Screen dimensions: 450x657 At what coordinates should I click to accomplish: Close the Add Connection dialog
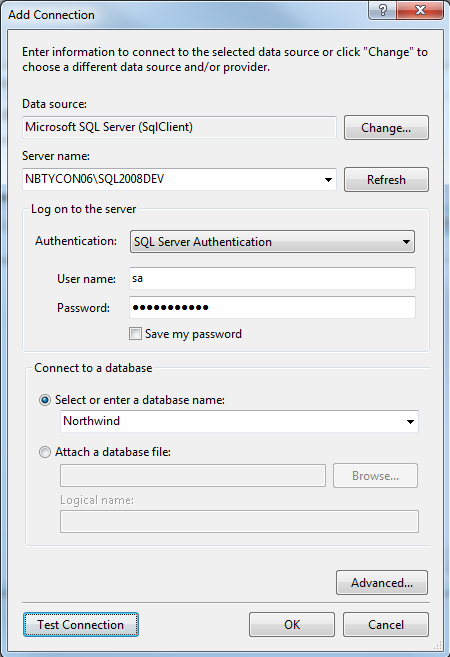point(419,10)
